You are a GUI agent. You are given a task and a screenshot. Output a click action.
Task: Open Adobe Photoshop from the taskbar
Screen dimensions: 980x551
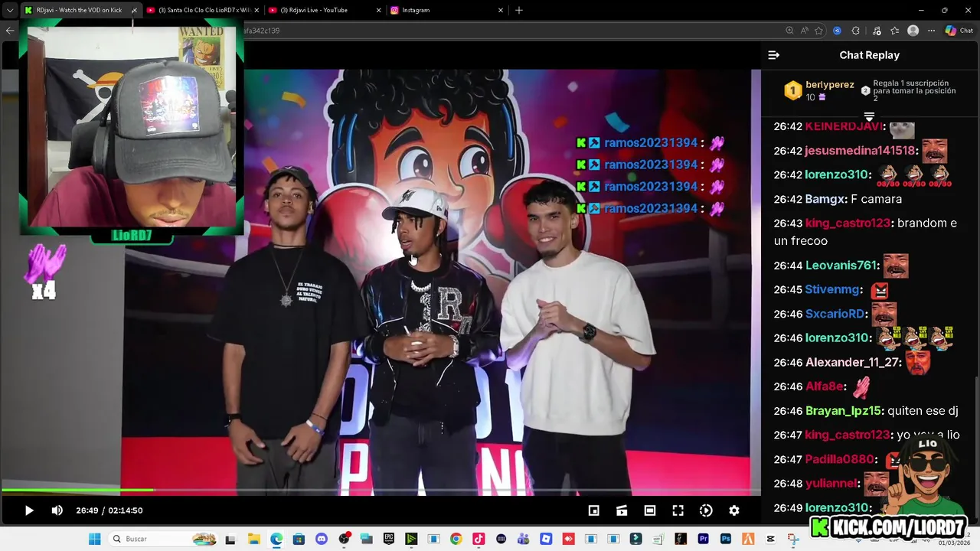pos(726,539)
